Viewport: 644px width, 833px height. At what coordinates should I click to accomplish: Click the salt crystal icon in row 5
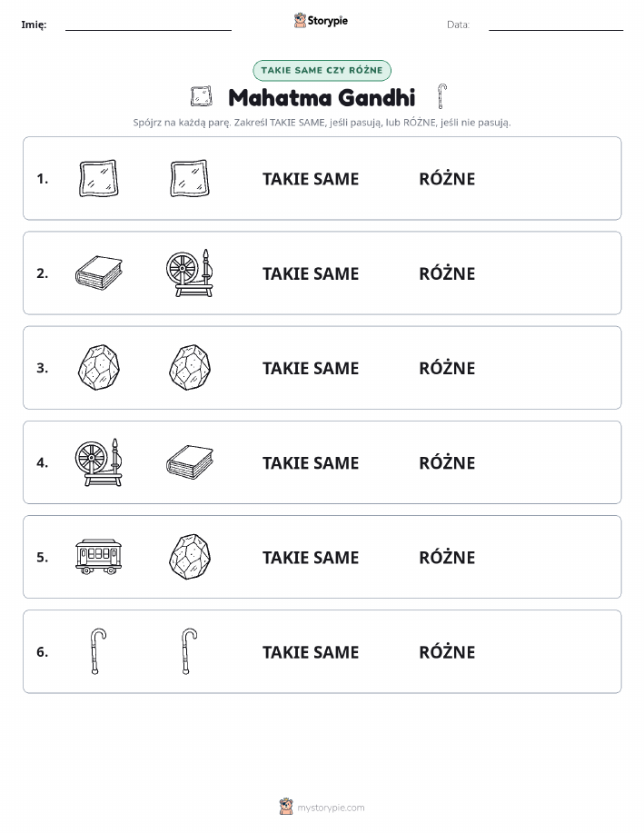coord(190,557)
